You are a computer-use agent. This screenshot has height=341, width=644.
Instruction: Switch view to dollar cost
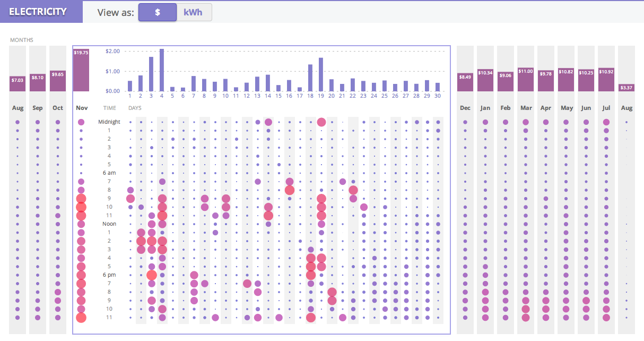point(158,12)
